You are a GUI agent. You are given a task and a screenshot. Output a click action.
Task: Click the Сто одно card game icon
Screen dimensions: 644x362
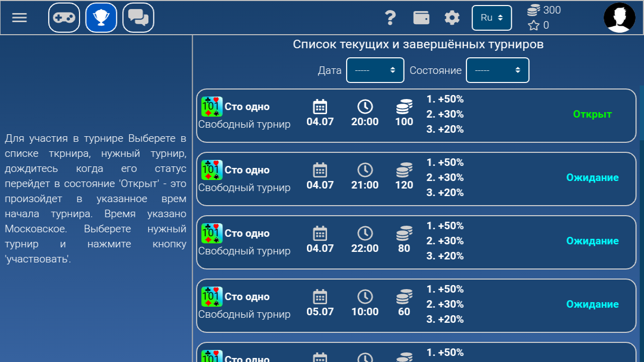(x=211, y=106)
